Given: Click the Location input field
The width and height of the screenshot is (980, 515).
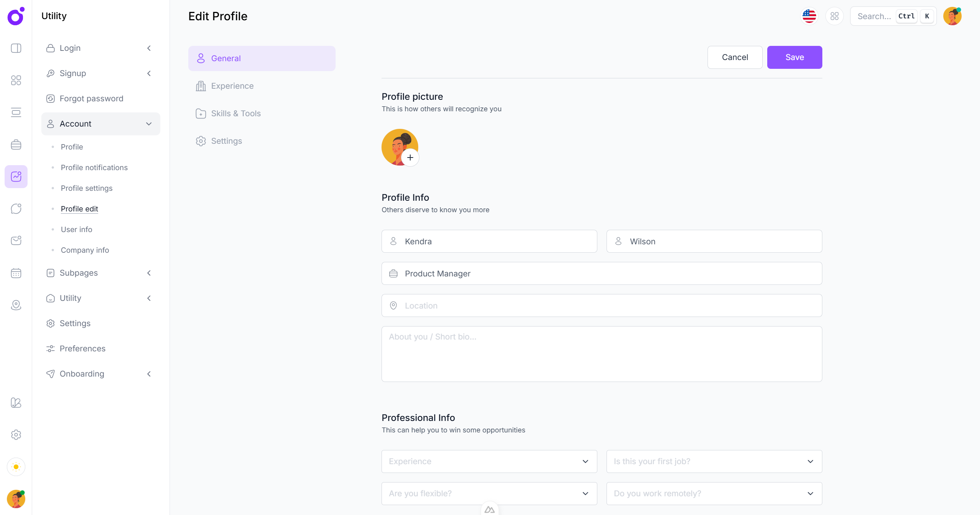Looking at the screenshot, I should pyautogui.click(x=601, y=305).
